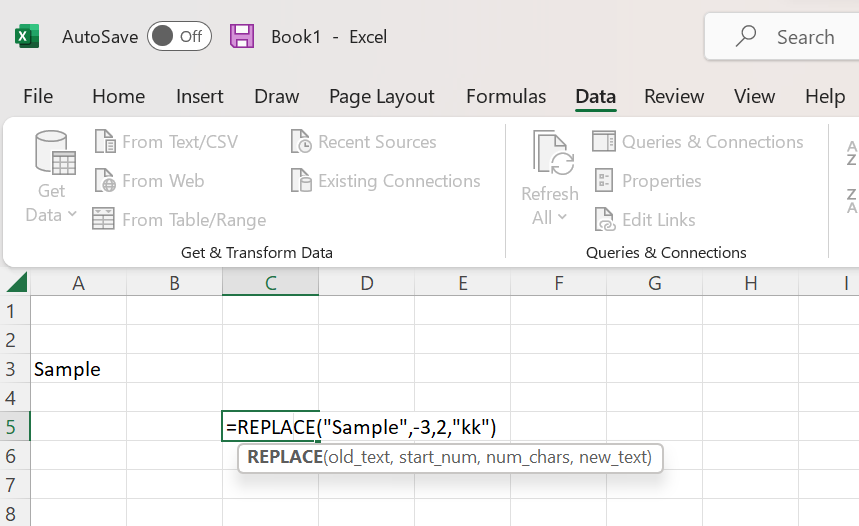
Task: Open the File menu
Action: (38, 96)
